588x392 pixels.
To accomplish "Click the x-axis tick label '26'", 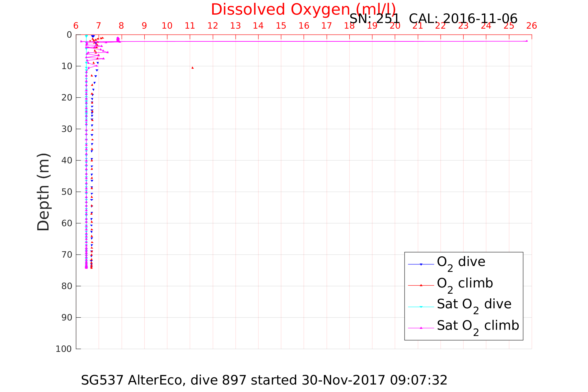I will click(532, 26).
